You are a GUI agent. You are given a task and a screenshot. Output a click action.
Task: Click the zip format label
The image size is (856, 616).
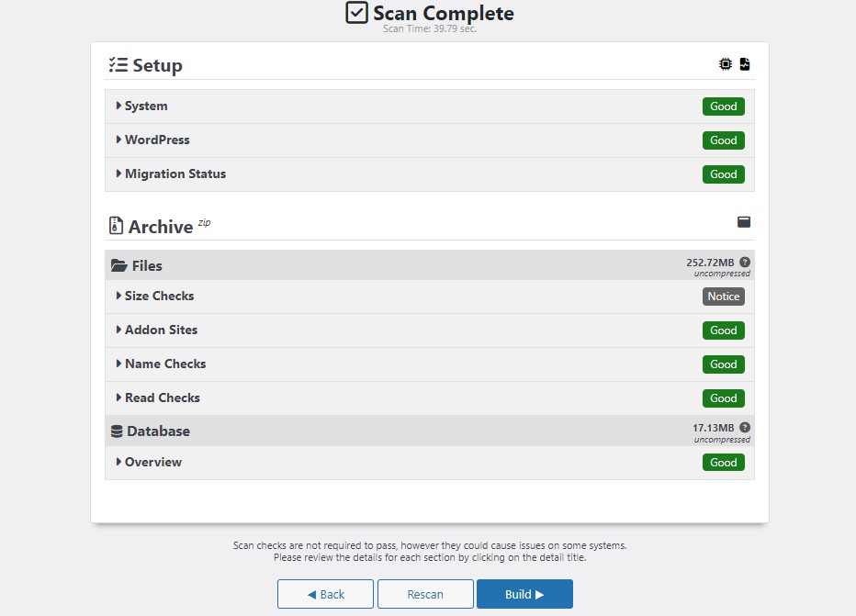click(204, 222)
